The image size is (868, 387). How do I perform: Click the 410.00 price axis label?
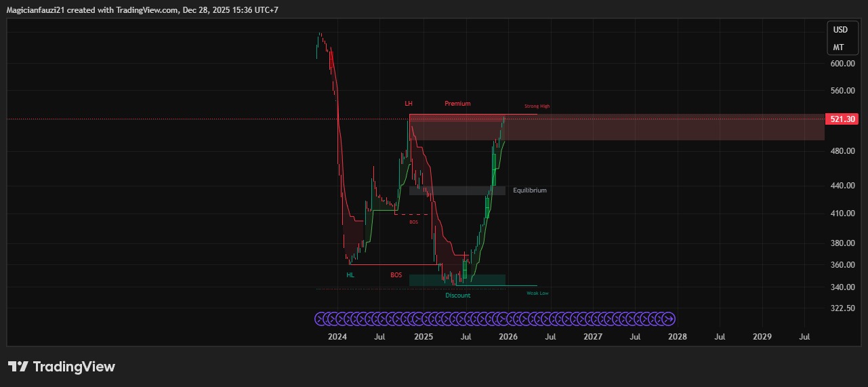pyautogui.click(x=842, y=213)
